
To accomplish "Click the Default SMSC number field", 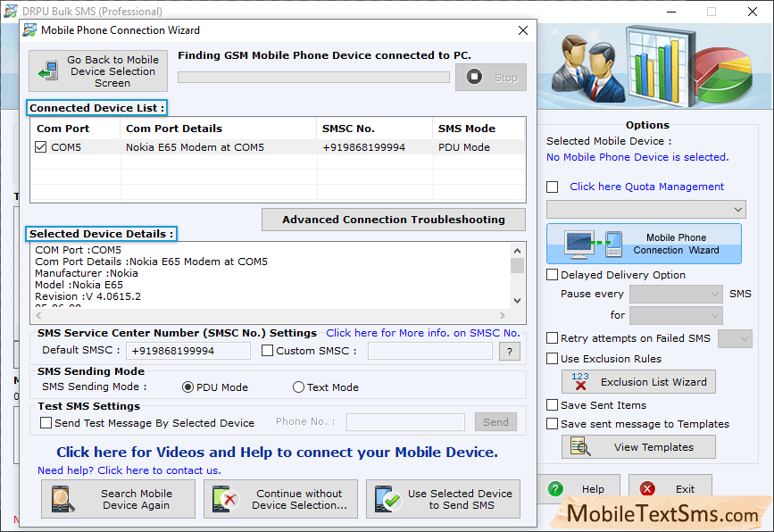I will (188, 351).
